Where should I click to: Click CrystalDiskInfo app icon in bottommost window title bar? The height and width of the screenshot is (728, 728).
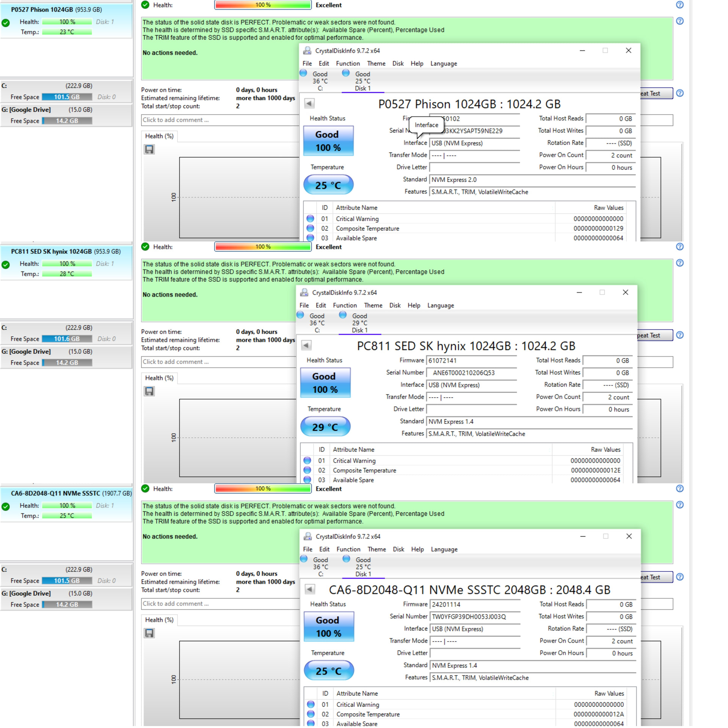[x=308, y=536]
